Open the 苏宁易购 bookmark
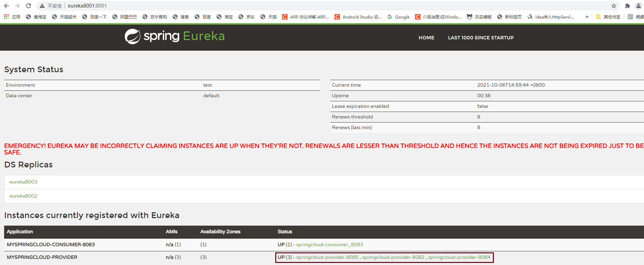Screen dimensions: 644x265 click(155, 17)
